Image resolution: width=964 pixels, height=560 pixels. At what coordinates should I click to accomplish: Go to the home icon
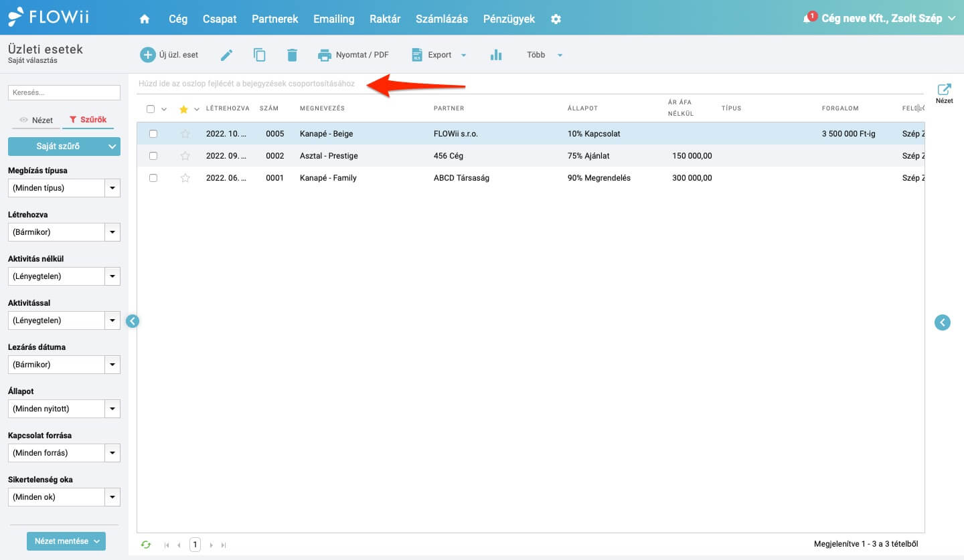point(145,19)
